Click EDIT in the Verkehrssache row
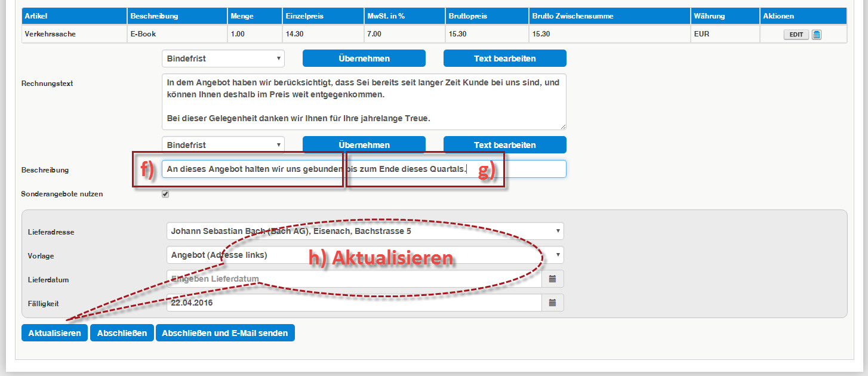 pyautogui.click(x=796, y=35)
